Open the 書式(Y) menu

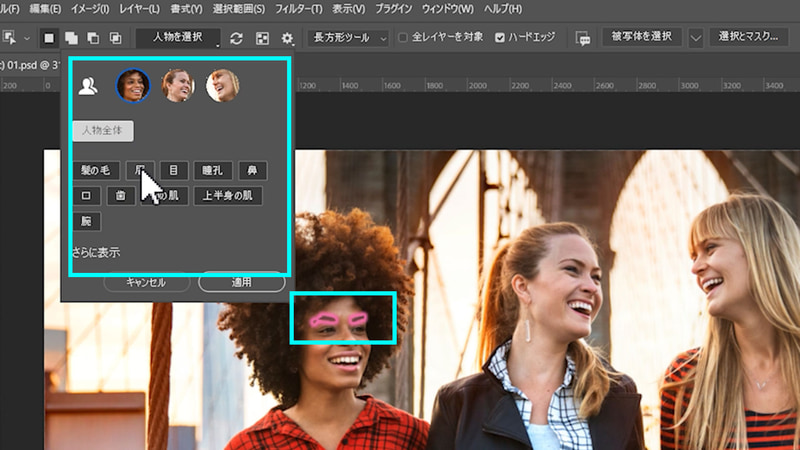pyautogui.click(x=186, y=9)
